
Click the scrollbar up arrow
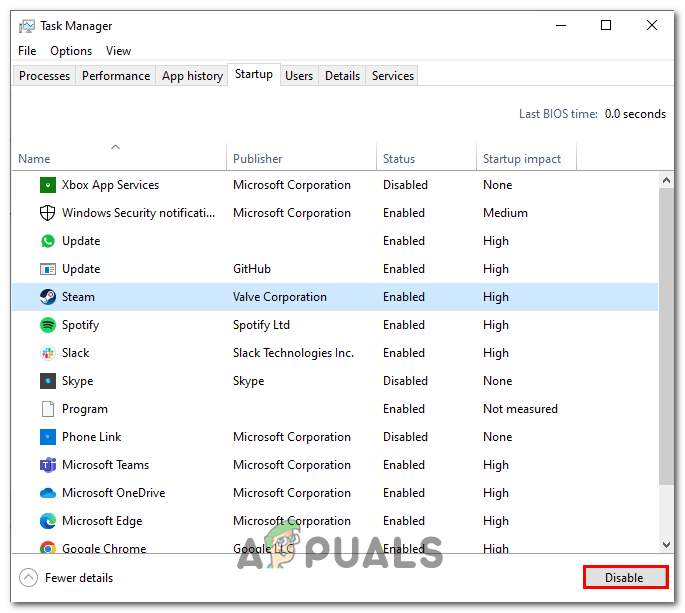point(666,180)
